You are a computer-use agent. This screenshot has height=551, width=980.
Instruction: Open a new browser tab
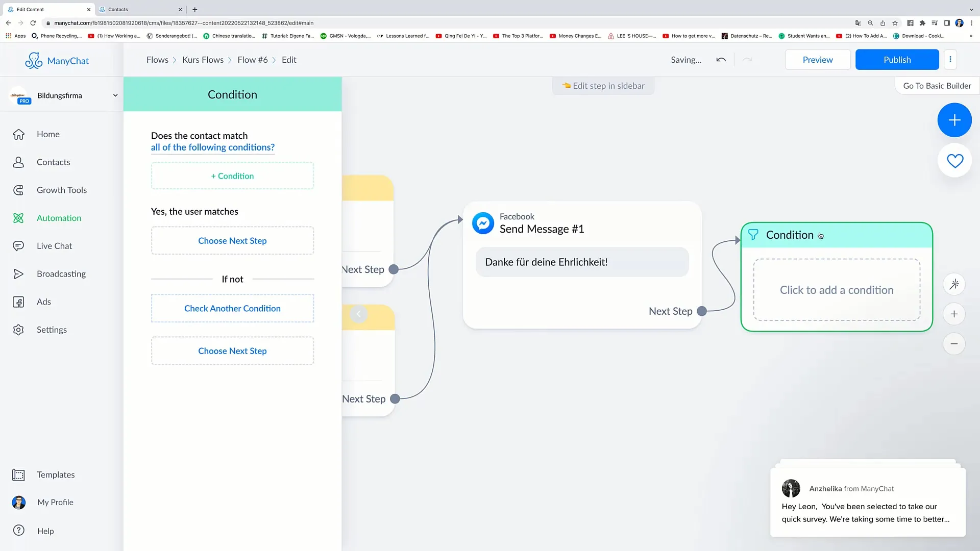pos(194,9)
